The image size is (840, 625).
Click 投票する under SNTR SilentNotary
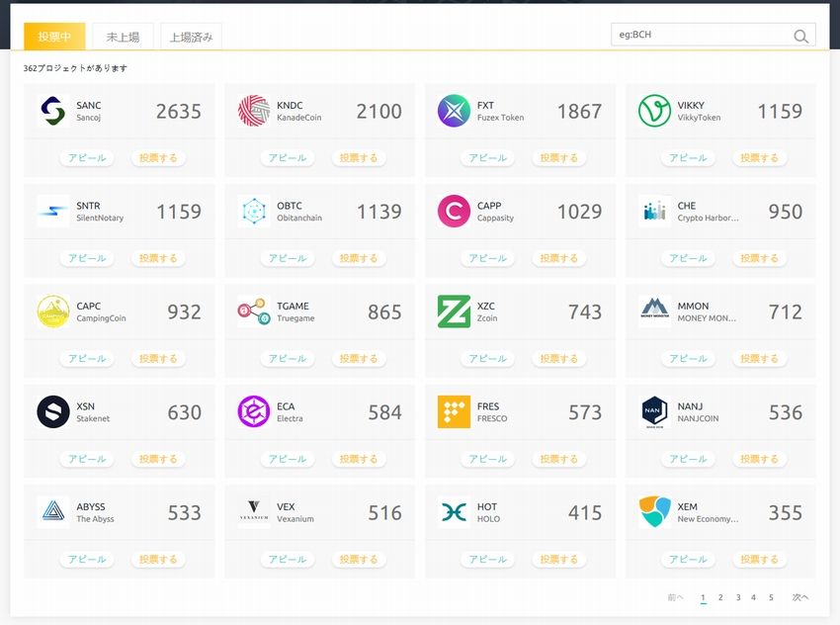click(158, 258)
